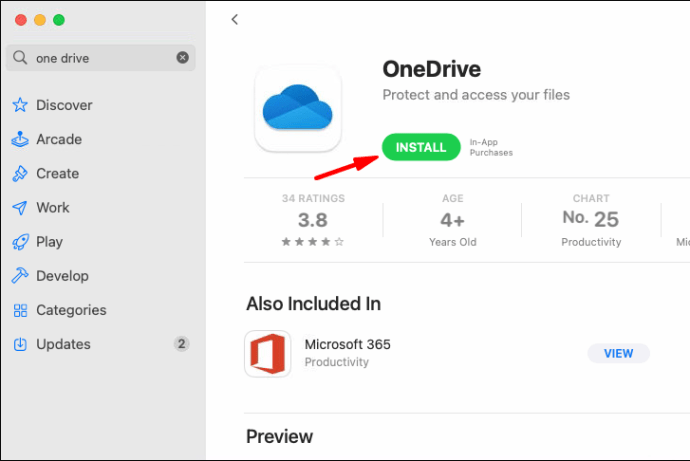Click the green fullscreen window button

click(59, 20)
